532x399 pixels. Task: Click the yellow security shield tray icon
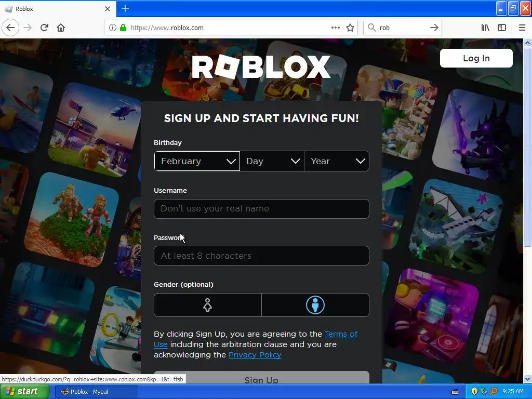tap(474, 392)
